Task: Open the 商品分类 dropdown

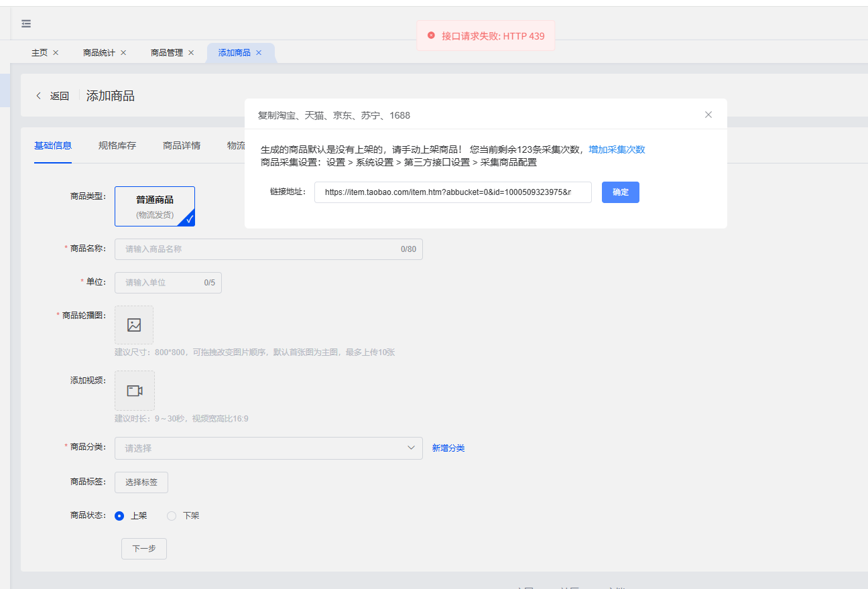Action: pyautogui.click(x=269, y=448)
